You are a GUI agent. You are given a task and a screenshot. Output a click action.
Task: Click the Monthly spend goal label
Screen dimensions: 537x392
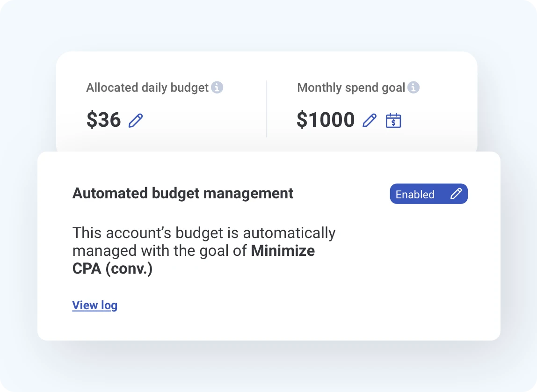[x=351, y=87]
